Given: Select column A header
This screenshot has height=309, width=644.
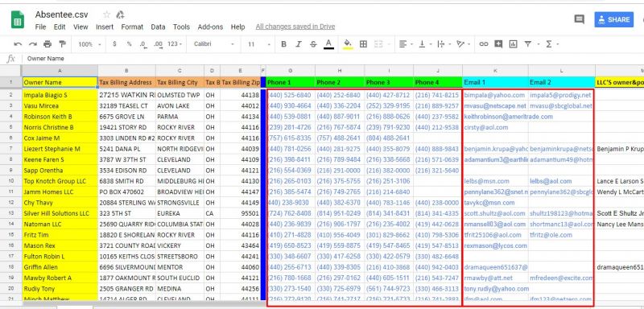Looking at the screenshot, I should [60, 71].
